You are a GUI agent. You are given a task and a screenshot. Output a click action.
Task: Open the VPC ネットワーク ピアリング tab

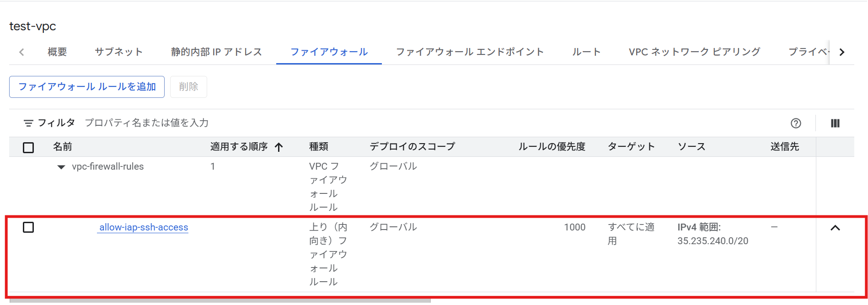tap(694, 52)
